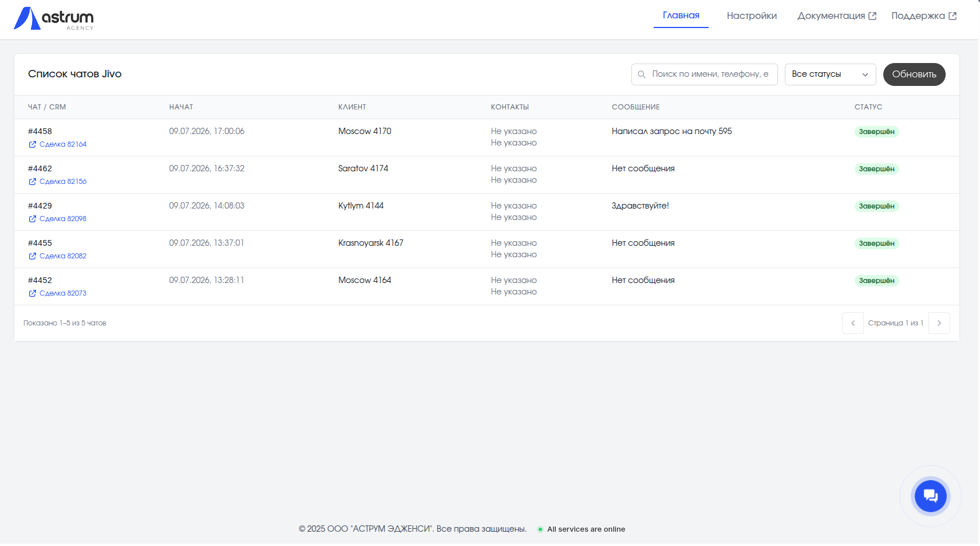Click external link icon beside Сделка 82073
Viewport: 980px width, 546px height.
(x=33, y=293)
